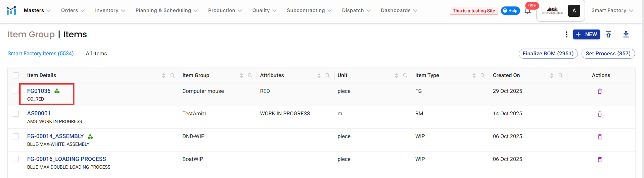Click the NEW button

pyautogui.click(x=586, y=35)
